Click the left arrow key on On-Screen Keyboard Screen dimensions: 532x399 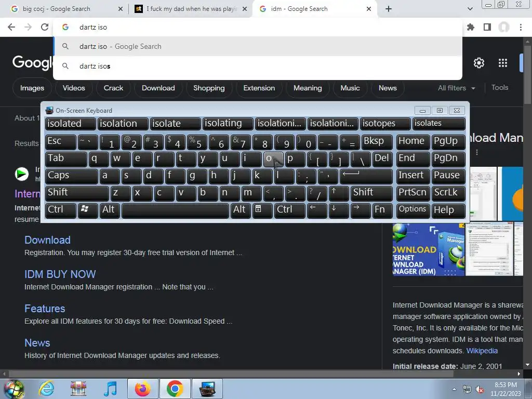coord(317,210)
